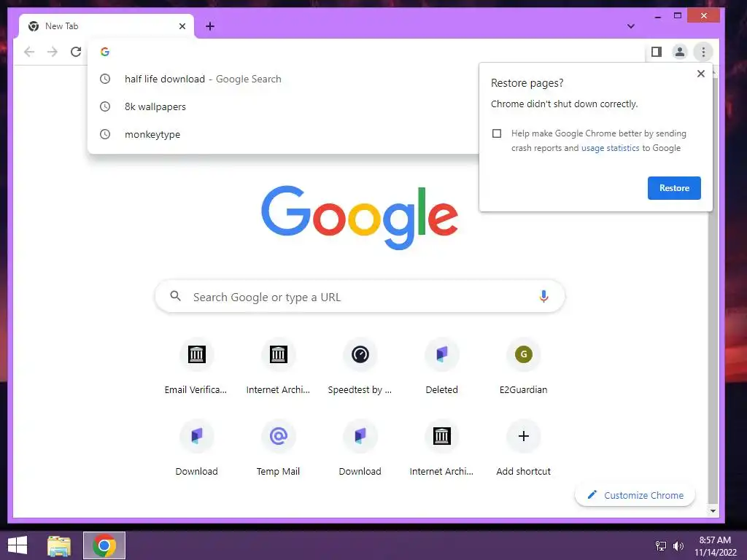This screenshot has height=560, width=747.
Task: Open the Internet Archi... shortcut in bottom row
Action: 441,448
